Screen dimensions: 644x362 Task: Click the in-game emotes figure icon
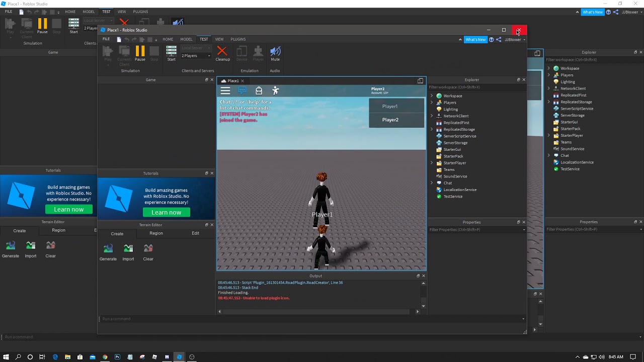275,90
